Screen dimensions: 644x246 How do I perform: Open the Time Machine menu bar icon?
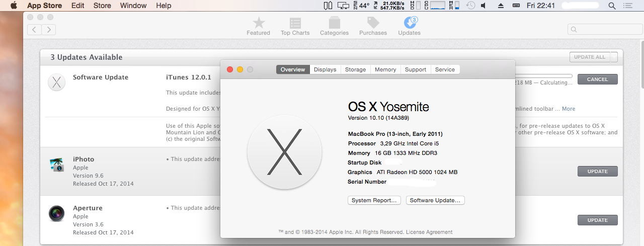click(470, 6)
